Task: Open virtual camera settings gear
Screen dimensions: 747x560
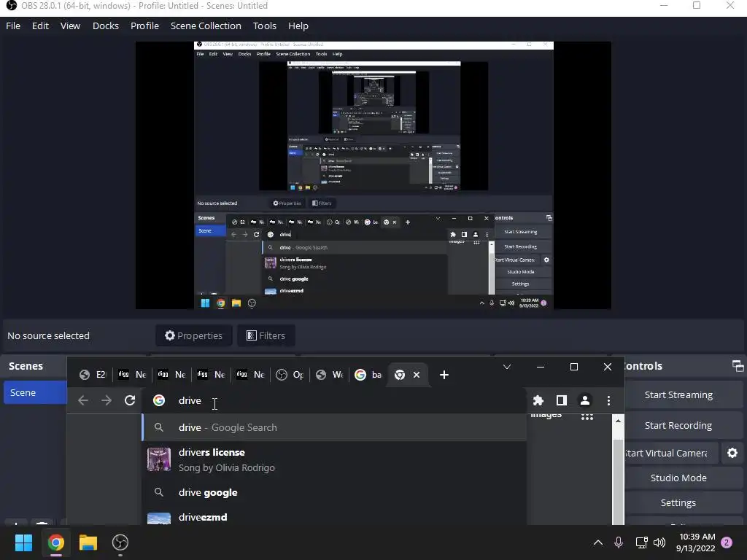Action: click(732, 453)
